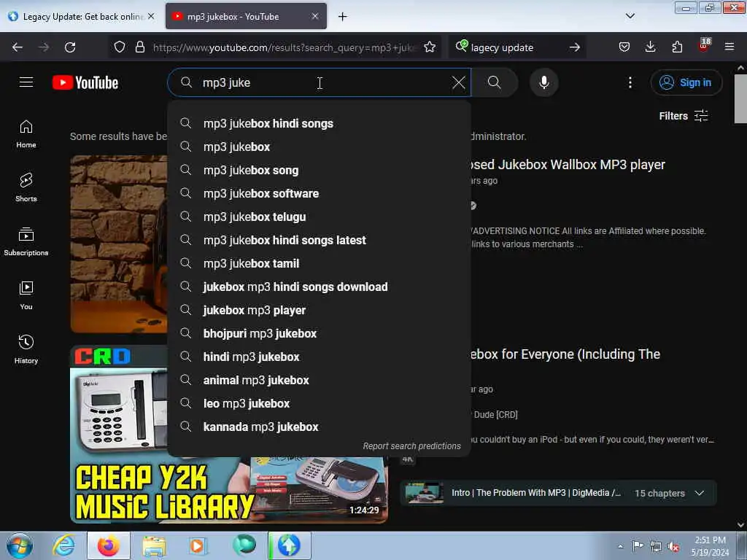Open Firefox application menu

(x=729, y=47)
